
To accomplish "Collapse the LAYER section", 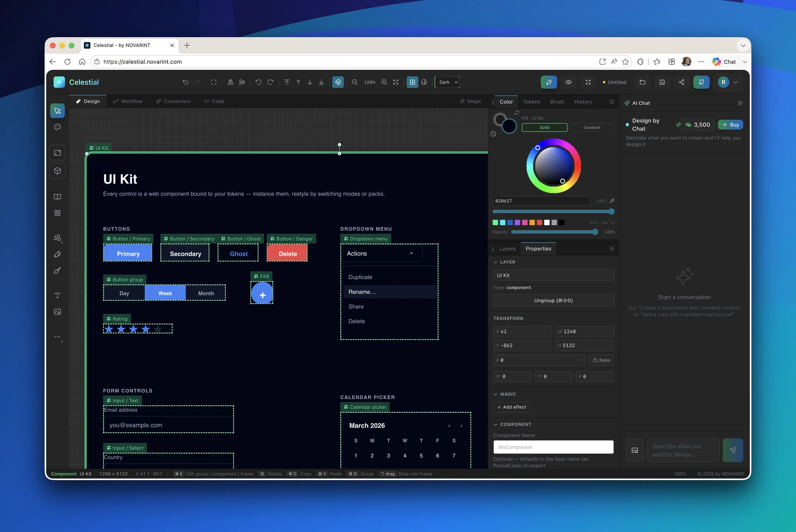I will [x=496, y=262].
